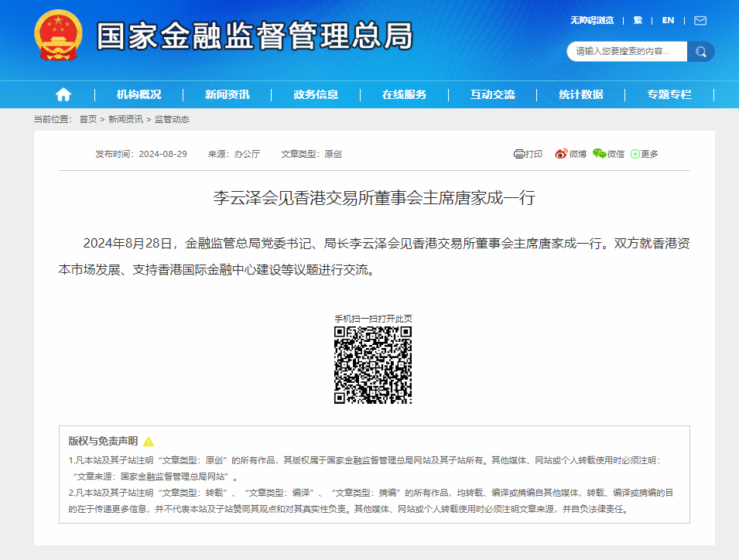Open the 机构概况 menu

139,94
